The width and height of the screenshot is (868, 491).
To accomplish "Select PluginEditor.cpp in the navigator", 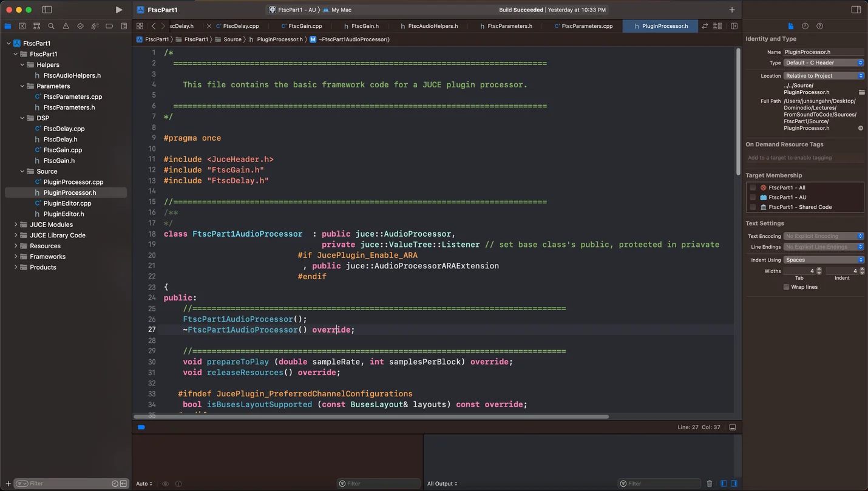I will 67,203.
